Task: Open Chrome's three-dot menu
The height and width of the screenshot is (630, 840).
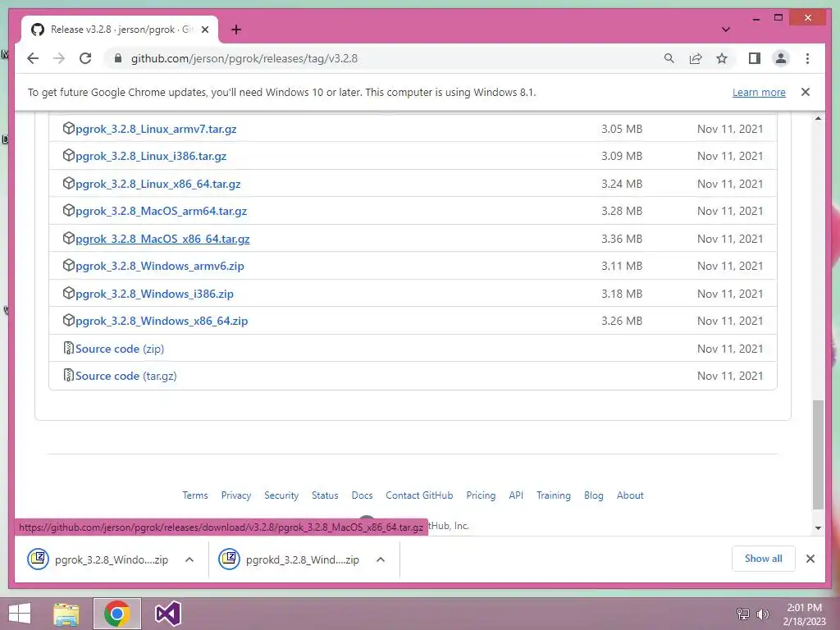Action: 807,58
